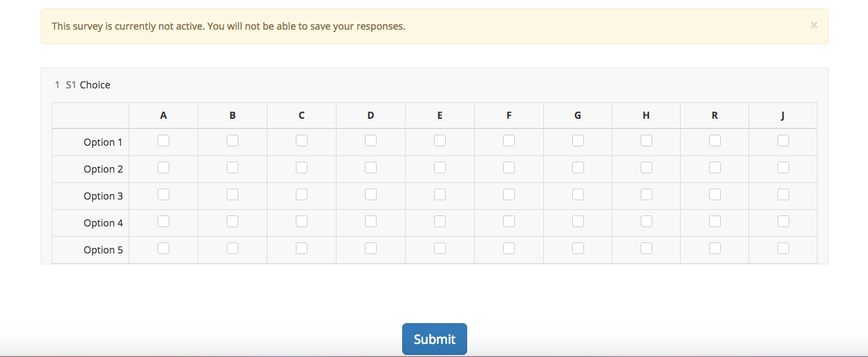868x357 pixels.
Task: Tick Option 2 in column B
Action: click(x=232, y=167)
